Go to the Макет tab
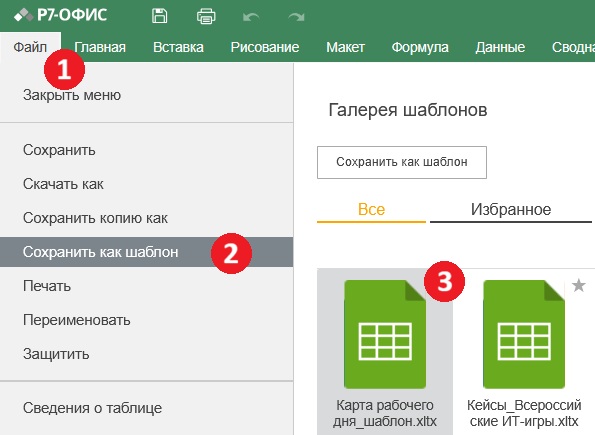The image size is (595, 435). pos(345,47)
